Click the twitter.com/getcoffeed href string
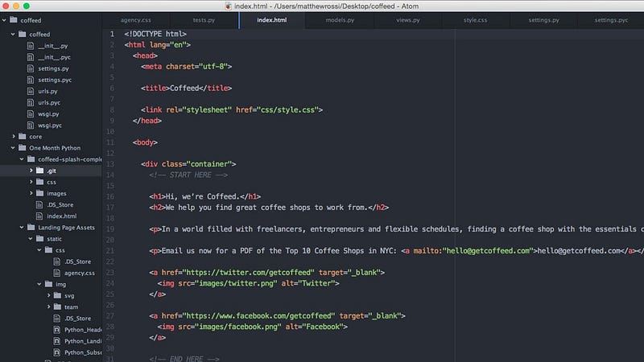644x362 pixels. tap(248, 273)
